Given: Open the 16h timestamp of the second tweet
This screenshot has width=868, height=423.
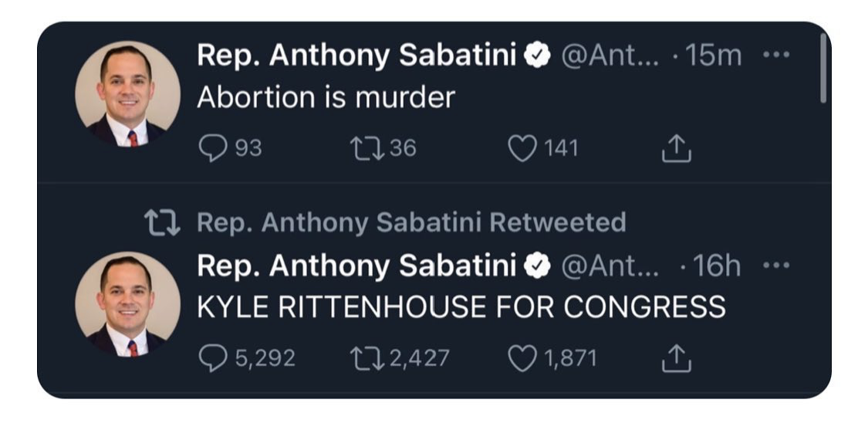Looking at the screenshot, I should pos(716,266).
